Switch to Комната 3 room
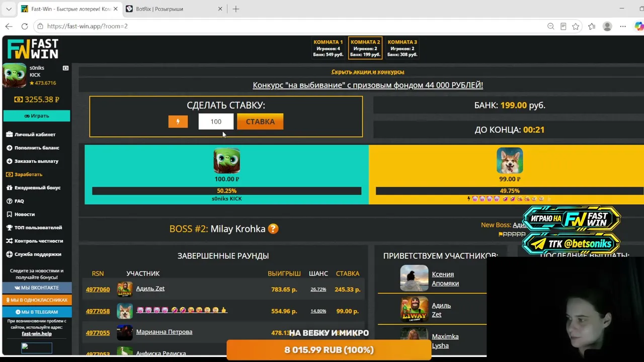Screen dimensions: 644x362 coord(403,48)
